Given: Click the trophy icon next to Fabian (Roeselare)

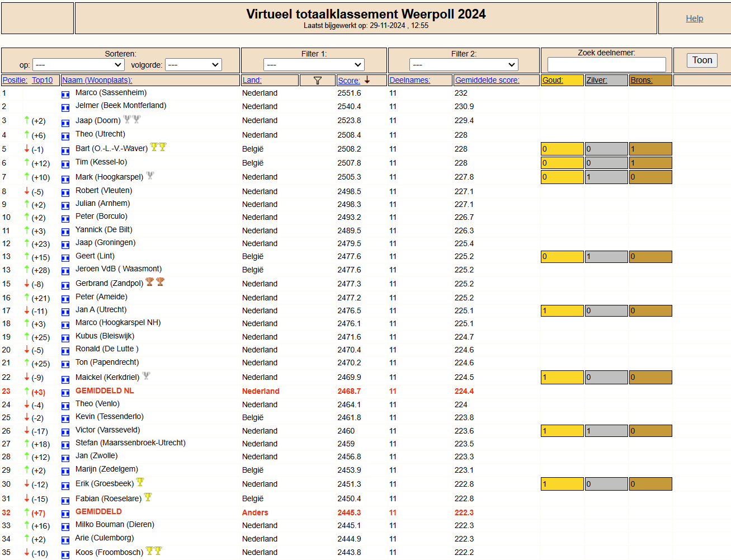Looking at the screenshot, I should [x=148, y=497].
